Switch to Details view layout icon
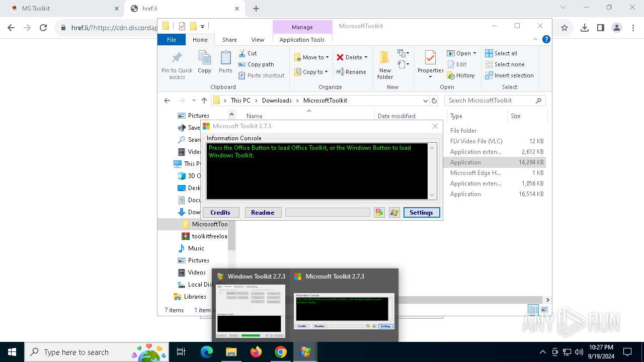This screenshot has width=644, height=362. [533, 310]
